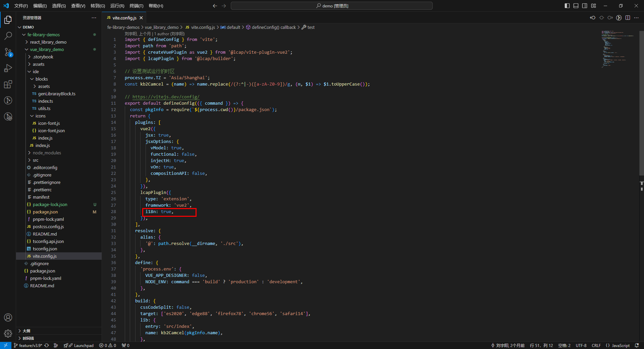Open the Search view in activity bar
This screenshot has height=349, width=644.
(x=8, y=36)
